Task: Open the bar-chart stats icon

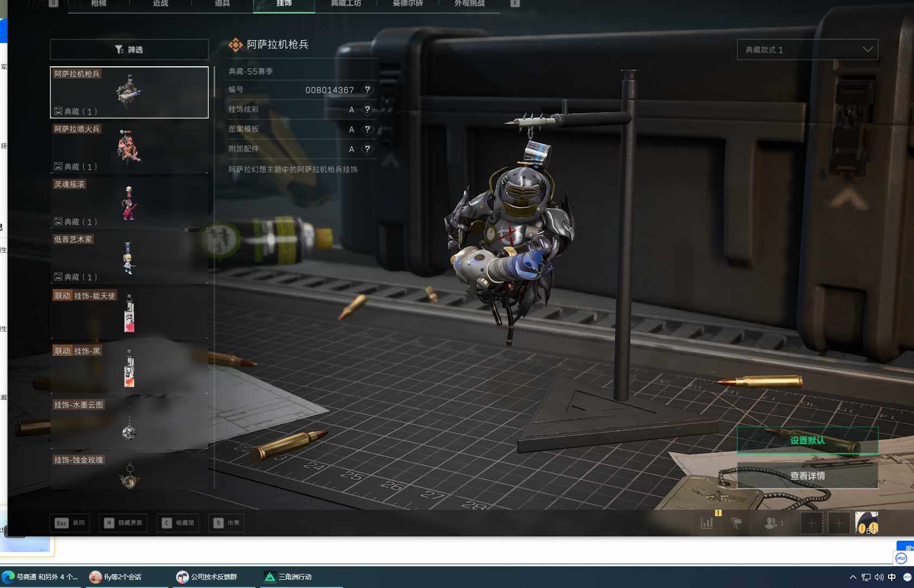Action: click(x=707, y=523)
